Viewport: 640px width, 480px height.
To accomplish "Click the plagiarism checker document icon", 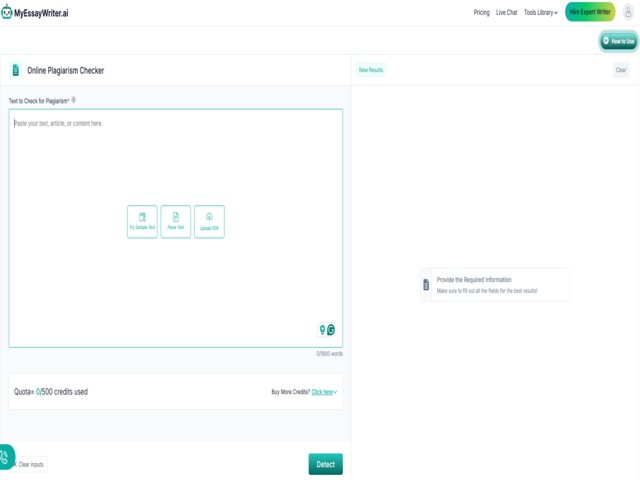I will pos(15,70).
